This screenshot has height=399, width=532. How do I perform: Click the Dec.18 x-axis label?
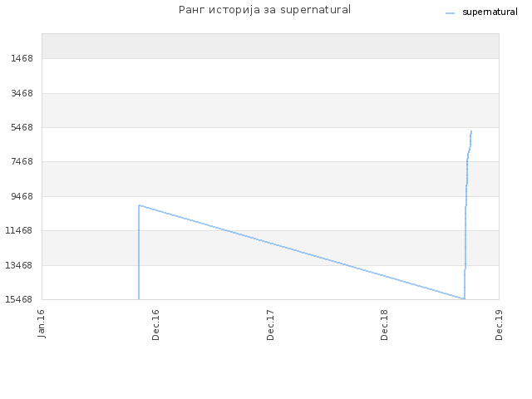coord(384,325)
